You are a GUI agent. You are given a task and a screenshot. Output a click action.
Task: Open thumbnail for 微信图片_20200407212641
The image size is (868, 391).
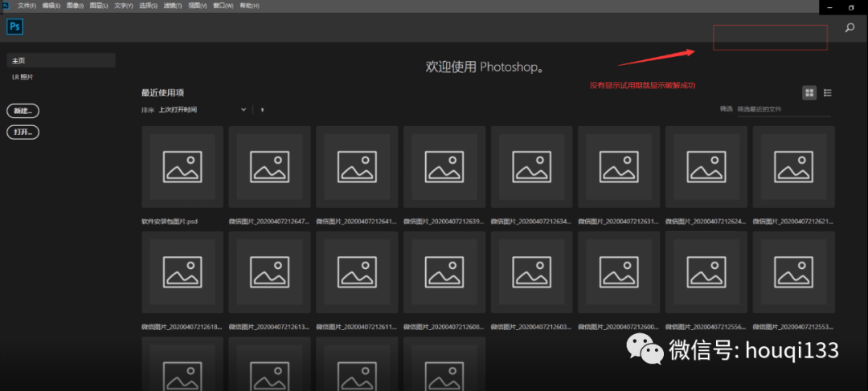[357, 166]
